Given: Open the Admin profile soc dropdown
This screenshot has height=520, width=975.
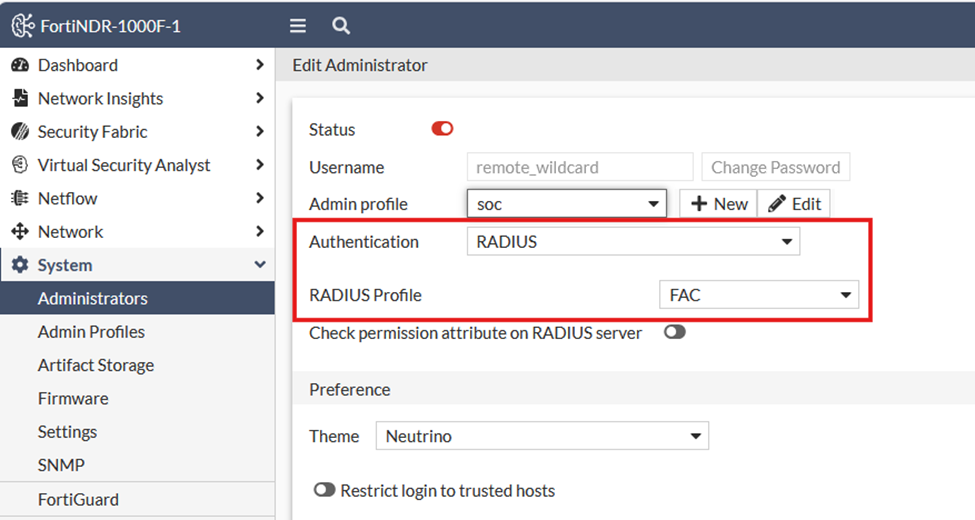Looking at the screenshot, I should pyautogui.click(x=566, y=204).
